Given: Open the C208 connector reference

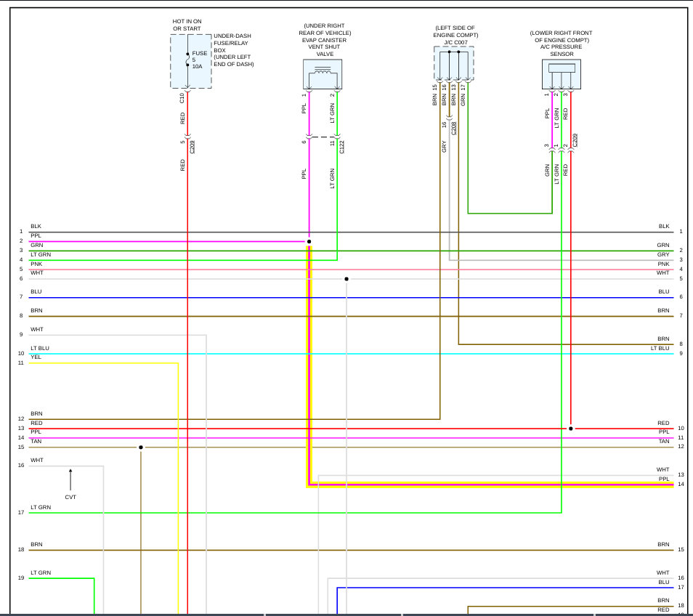Looking at the screenshot, I should click(453, 129).
